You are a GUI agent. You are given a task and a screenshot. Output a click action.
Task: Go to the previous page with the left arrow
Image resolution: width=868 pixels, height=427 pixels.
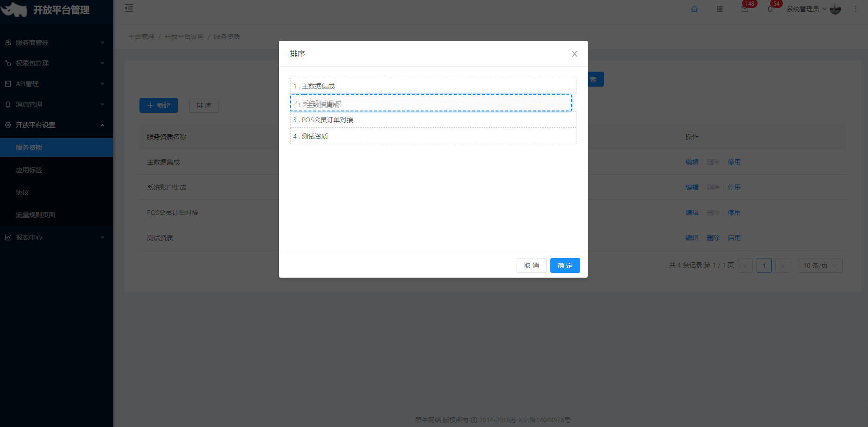pos(745,265)
